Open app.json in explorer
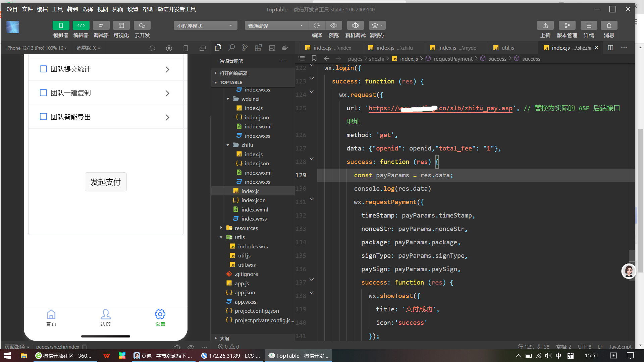 pos(245,293)
